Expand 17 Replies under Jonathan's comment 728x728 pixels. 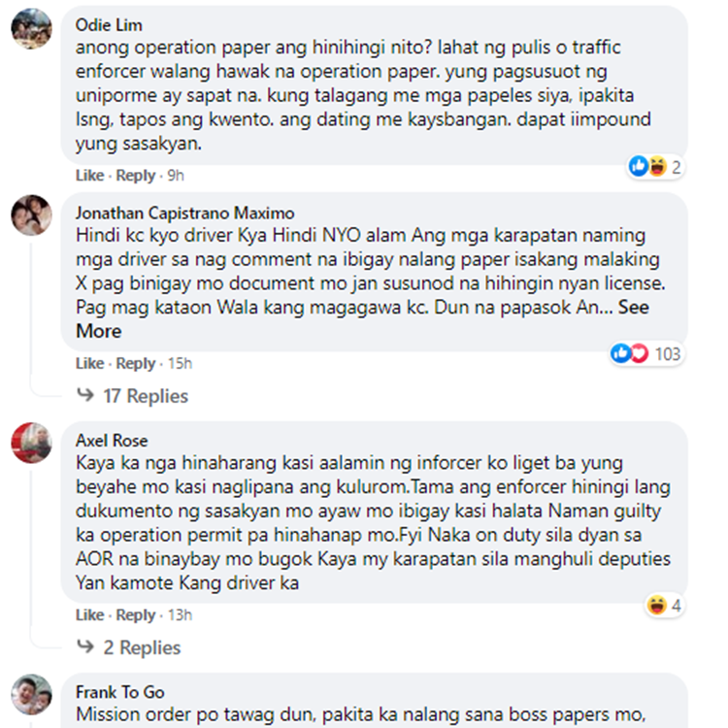(x=132, y=396)
